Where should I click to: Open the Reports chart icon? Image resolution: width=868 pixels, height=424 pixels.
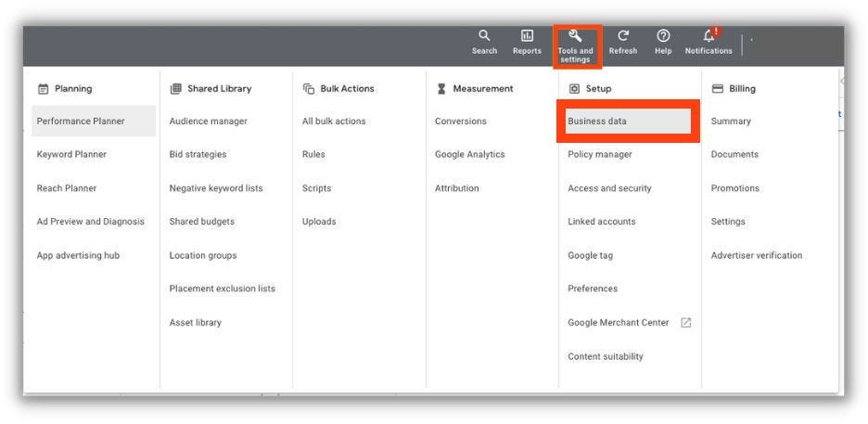coord(527,36)
